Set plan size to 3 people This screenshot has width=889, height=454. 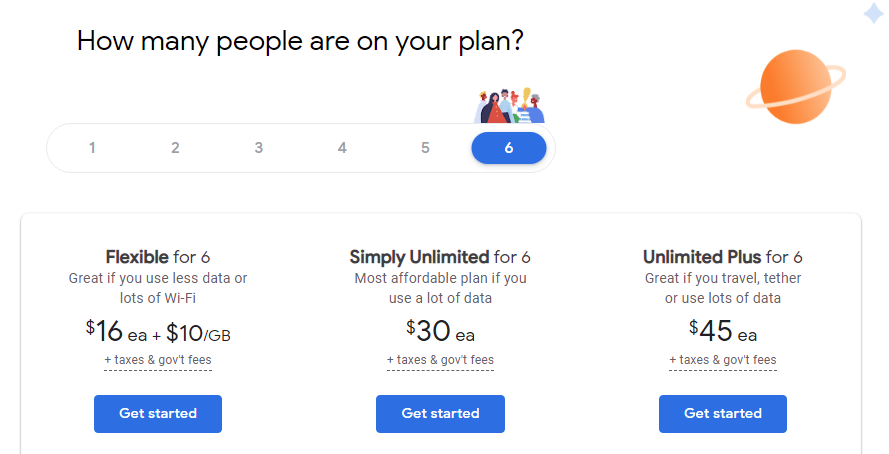coord(259,148)
